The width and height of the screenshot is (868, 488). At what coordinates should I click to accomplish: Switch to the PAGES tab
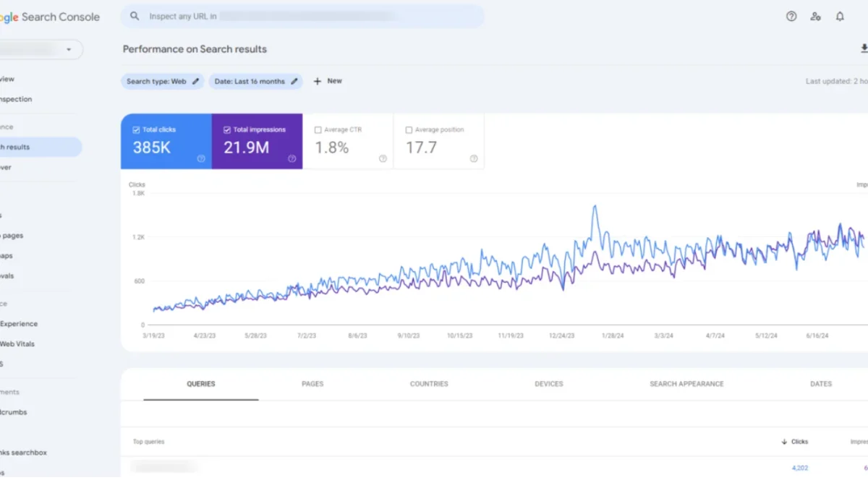click(x=312, y=384)
